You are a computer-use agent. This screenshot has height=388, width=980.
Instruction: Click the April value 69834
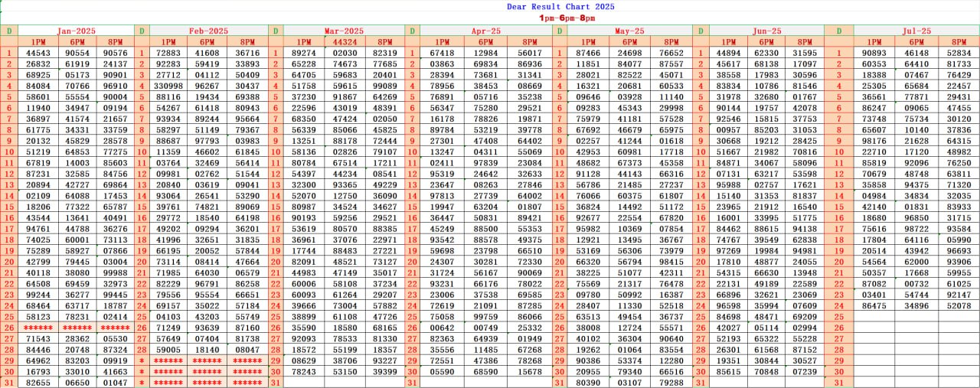[486, 64]
